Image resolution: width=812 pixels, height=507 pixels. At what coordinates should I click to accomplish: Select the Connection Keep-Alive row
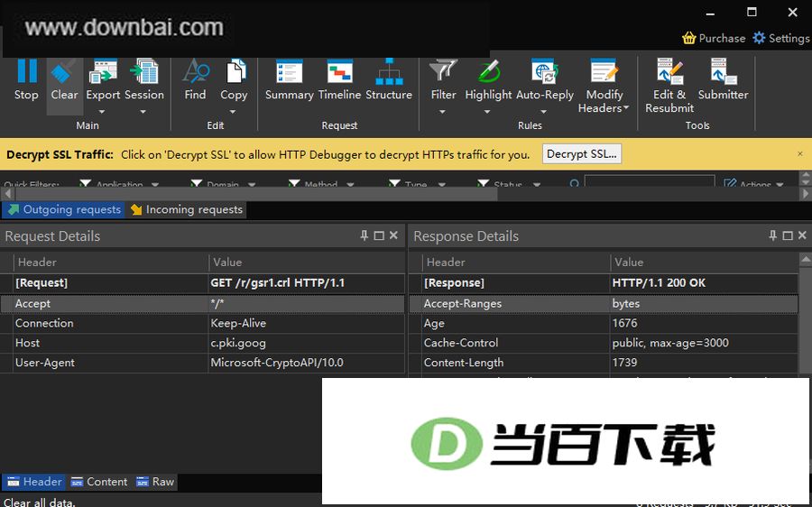202,323
